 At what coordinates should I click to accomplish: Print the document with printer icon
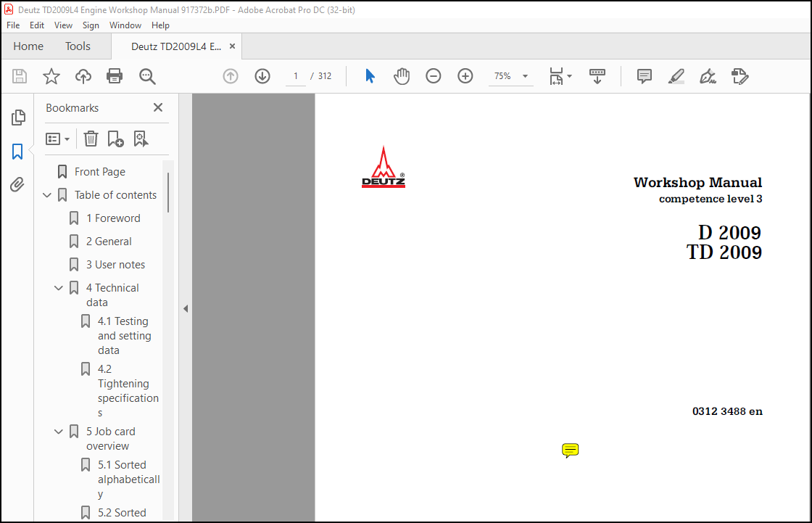click(x=115, y=76)
